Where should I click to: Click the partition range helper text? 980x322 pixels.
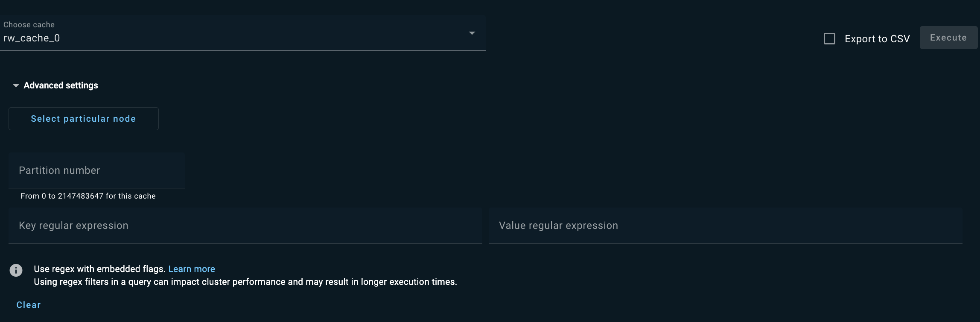point(88,196)
